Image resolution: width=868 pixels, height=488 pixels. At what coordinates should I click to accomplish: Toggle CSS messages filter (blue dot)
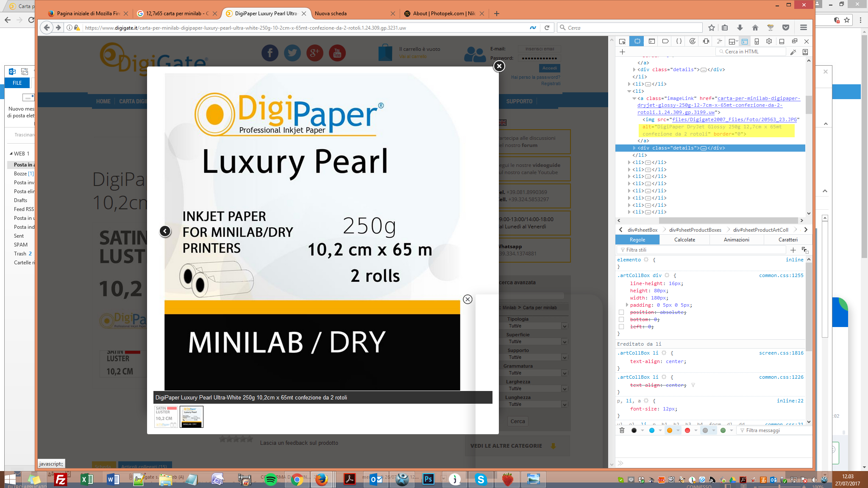652,430
